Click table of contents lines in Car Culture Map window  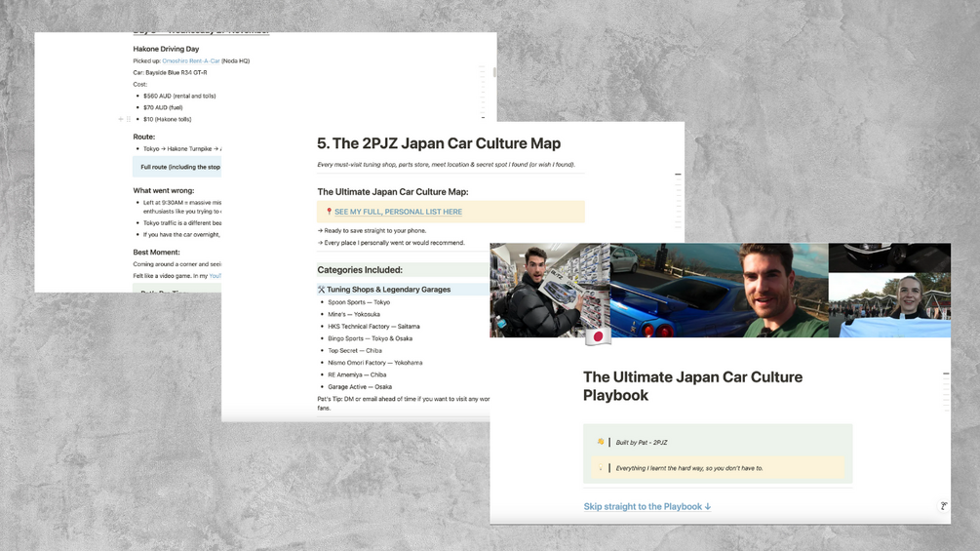point(678,200)
